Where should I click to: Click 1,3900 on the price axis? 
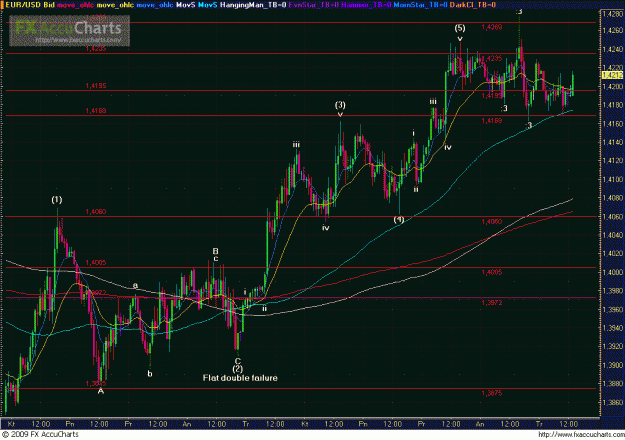(x=612, y=365)
